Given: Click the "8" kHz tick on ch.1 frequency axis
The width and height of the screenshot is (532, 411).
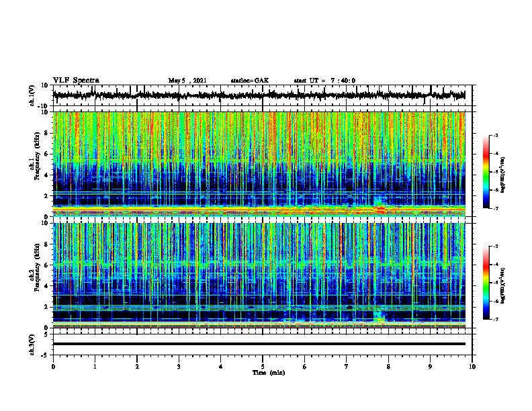Looking at the screenshot, I should point(47,133).
